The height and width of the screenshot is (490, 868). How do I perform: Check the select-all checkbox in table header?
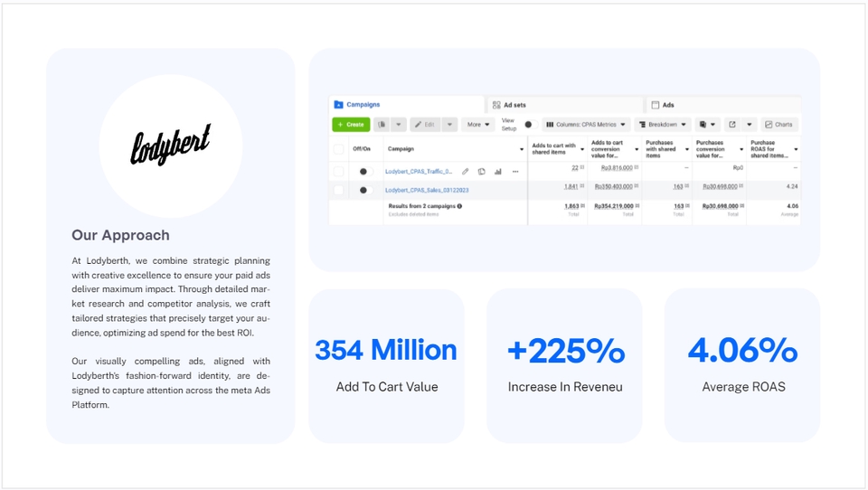(x=338, y=149)
